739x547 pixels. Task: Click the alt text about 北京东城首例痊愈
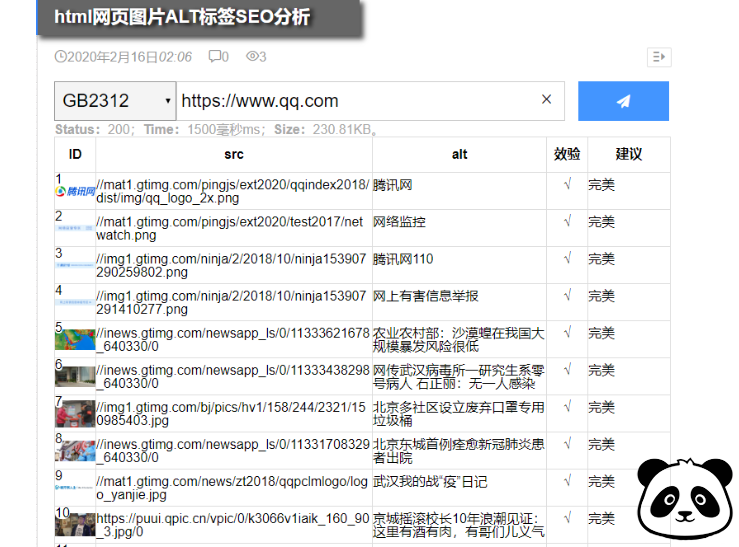pos(459,451)
